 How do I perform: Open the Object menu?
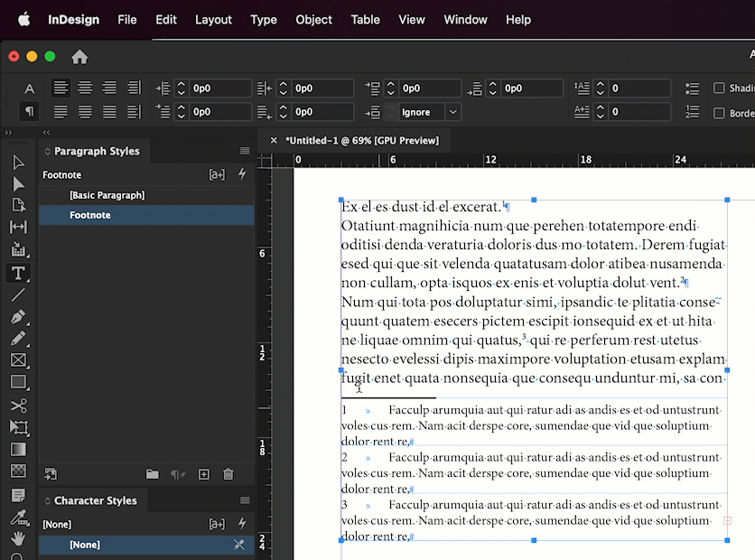tap(314, 20)
